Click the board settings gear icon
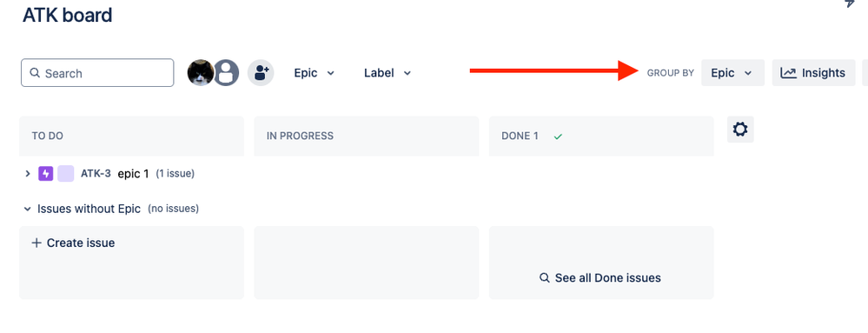Screen dimensions: 868x333 click(740, 130)
